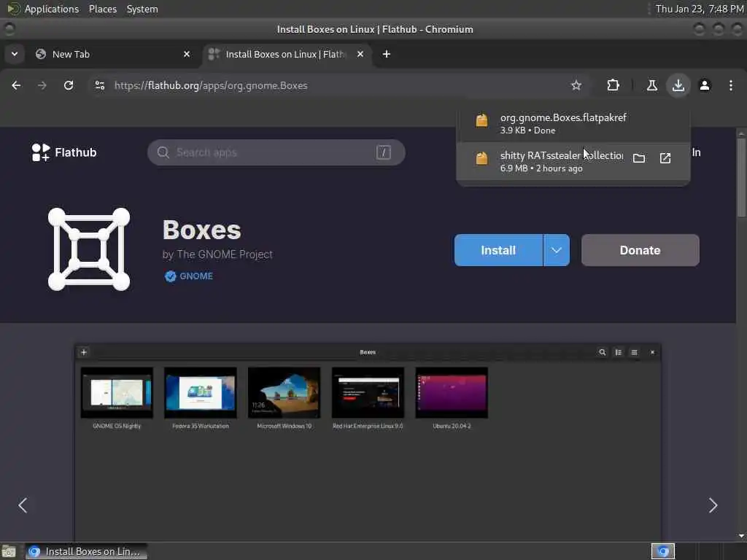Click search icon in Boxes screenshot

click(x=602, y=352)
